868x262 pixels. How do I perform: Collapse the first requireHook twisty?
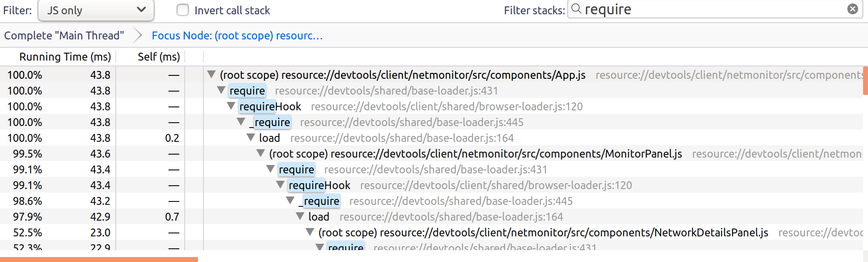(x=231, y=106)
